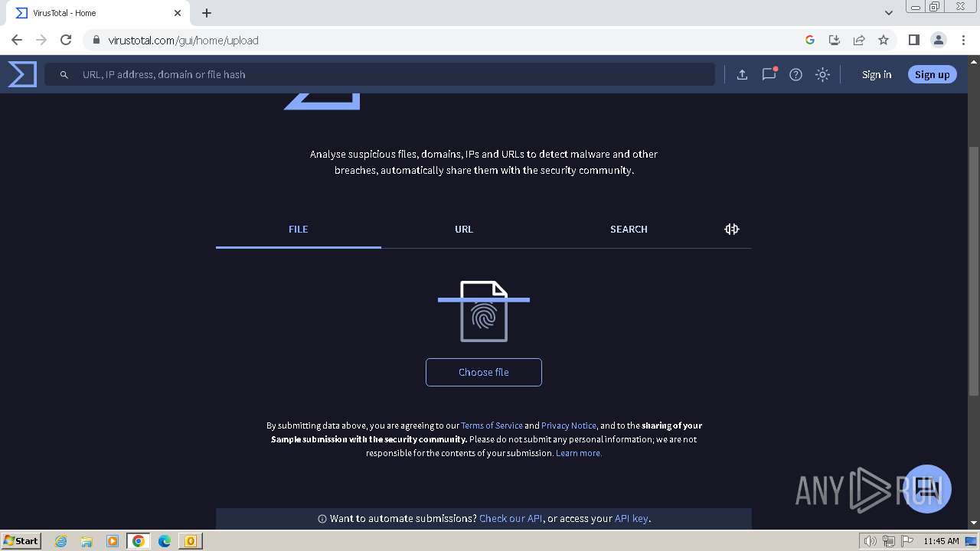Open Internet Explorer from taskbar
Viewport: 980px width, 551px height.
click(61, 541)
